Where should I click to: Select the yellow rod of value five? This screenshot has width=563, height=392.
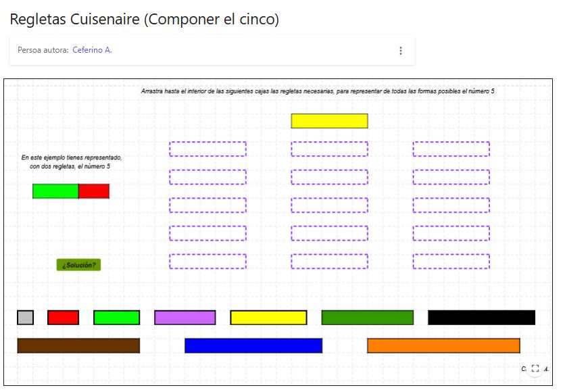tap(268, 318)
